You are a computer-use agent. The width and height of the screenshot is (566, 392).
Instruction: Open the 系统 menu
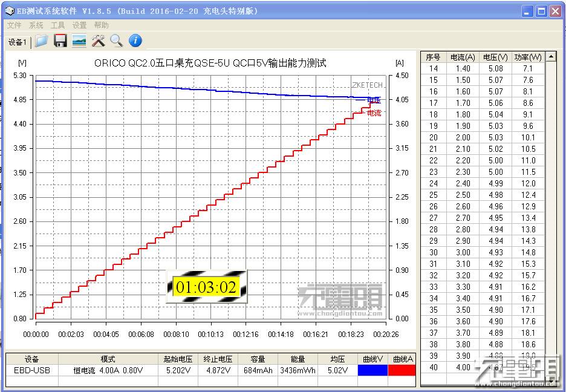coord(36,25)
